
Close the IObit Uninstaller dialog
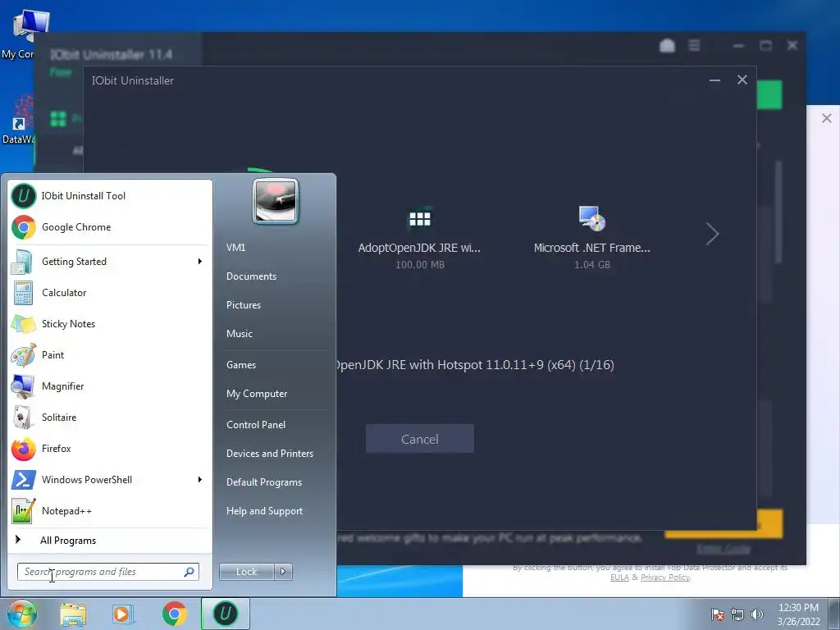click(742, 80)
